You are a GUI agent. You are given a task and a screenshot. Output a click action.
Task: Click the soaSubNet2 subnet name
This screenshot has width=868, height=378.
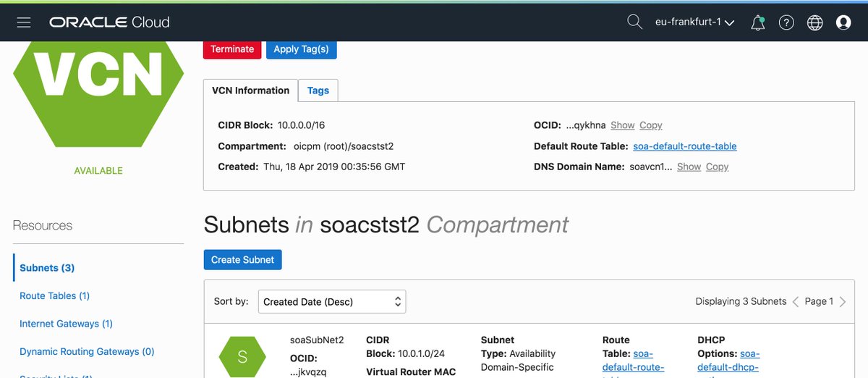pyautogui.click(x=317, y=340)
